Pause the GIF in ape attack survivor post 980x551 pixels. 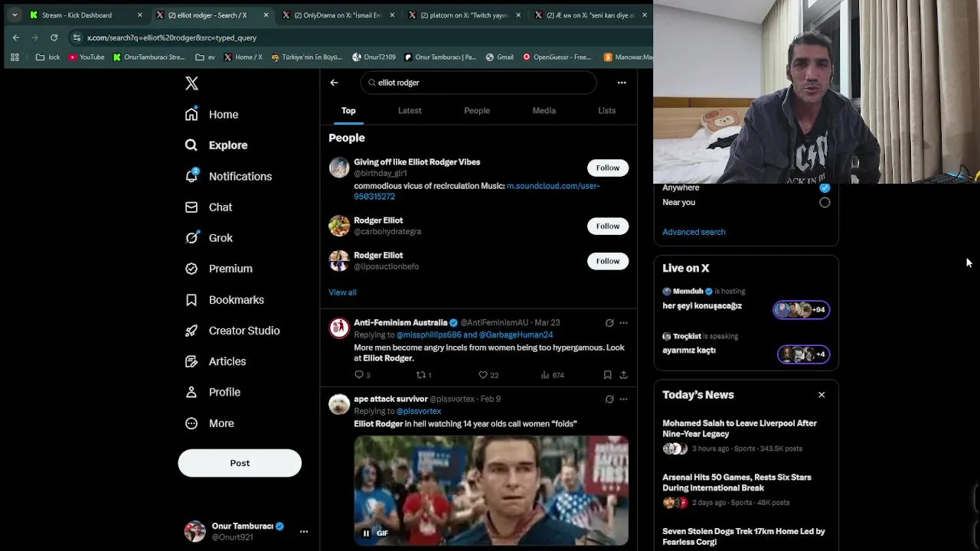pyautogui.click(x=366, y=533)
